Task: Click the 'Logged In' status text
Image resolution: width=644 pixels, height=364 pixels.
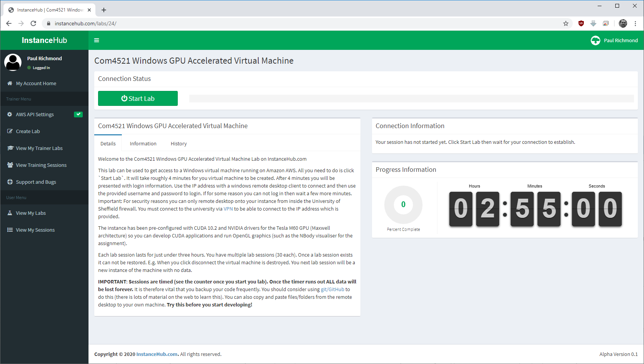Action: tap(41, 68)
